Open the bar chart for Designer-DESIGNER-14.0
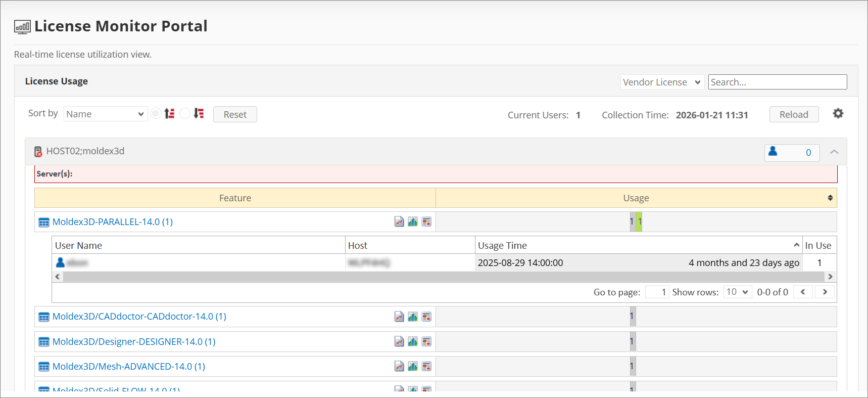This screenshot has height=398, width=868. pyautogui.click(x=413, y=341)
